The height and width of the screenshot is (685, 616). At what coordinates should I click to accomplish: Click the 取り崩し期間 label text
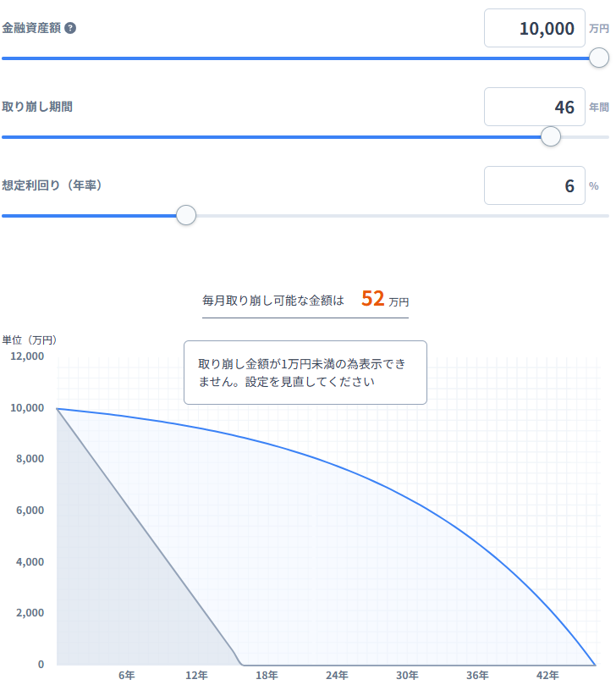[x=37, y=107]
